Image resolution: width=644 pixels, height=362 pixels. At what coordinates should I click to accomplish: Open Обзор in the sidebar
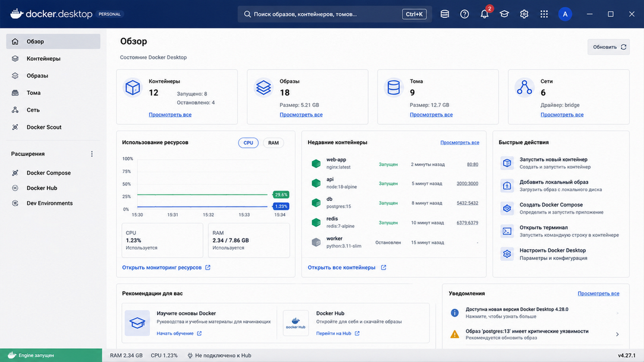tap(53, 42)
